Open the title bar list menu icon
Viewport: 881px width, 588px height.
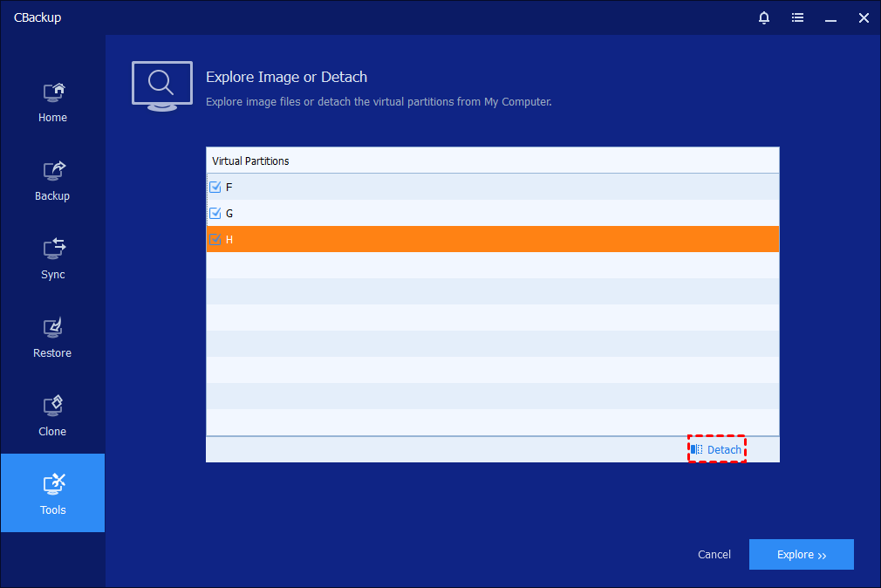797,17
